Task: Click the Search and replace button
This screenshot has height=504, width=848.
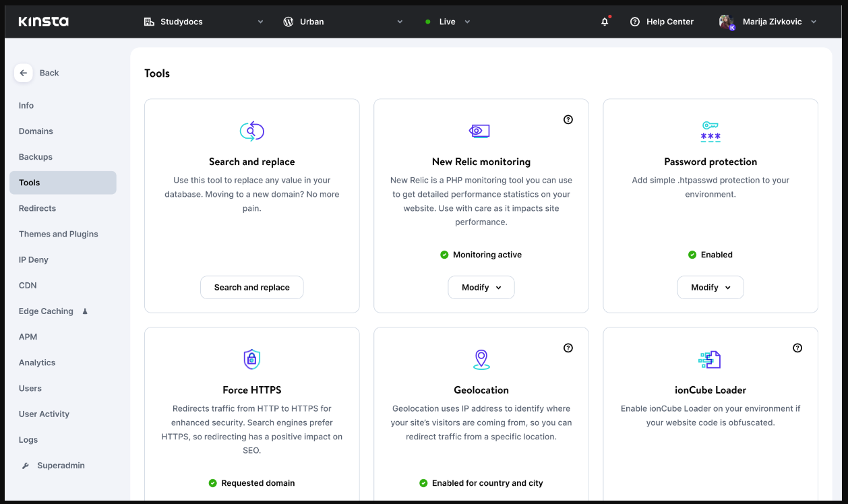Action: (251, 287)
